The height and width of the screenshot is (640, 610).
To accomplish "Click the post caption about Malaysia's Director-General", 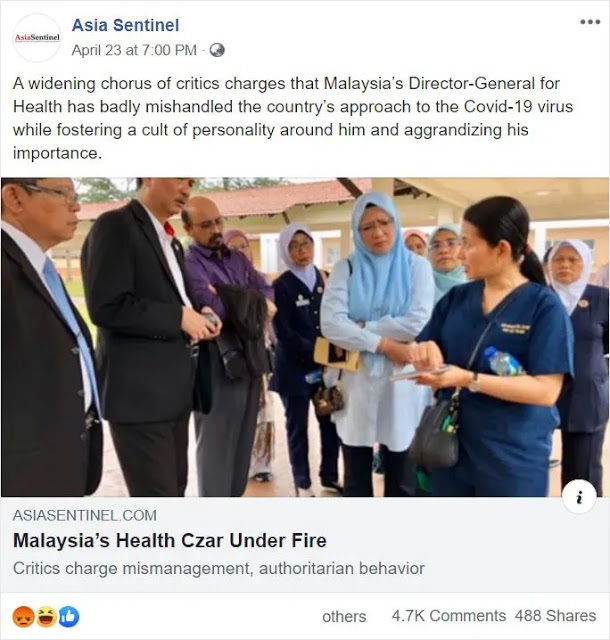I will (x=293, y=118).
